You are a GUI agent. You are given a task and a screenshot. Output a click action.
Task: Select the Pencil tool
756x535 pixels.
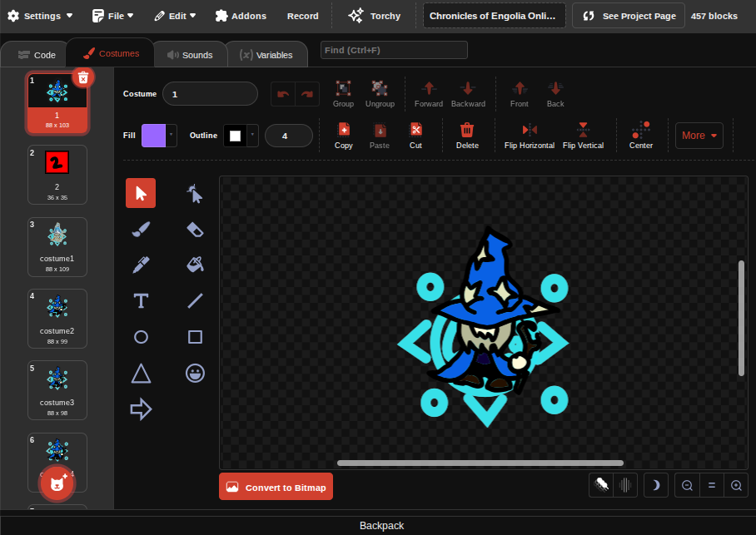141,265
